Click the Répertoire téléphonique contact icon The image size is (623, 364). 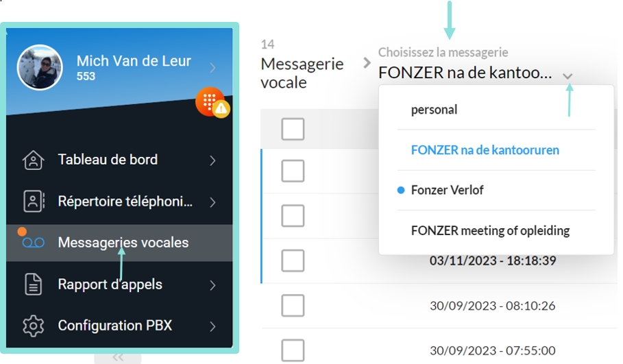[33, 202]
